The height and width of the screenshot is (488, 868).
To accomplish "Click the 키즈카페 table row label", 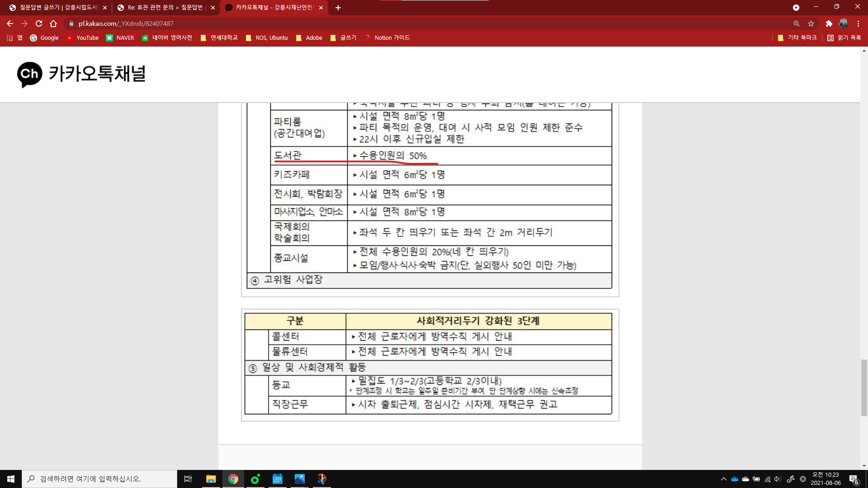I will pos(292,174).
